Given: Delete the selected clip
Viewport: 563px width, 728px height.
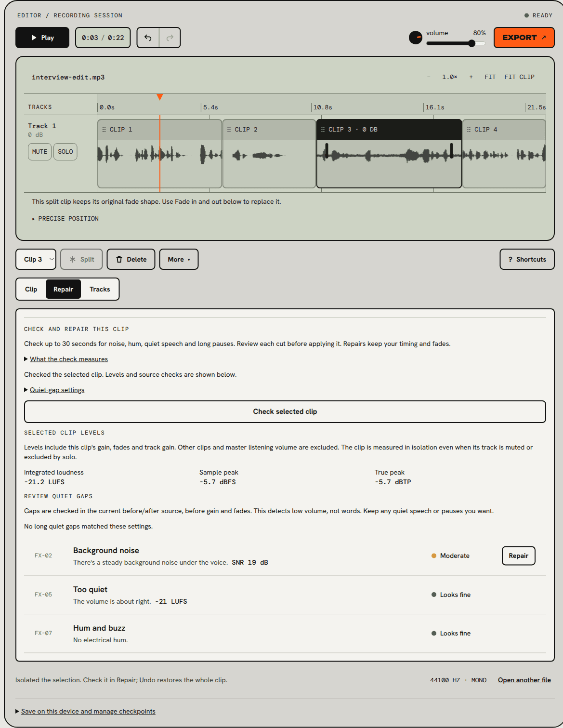Looking at the screenshot, I should pos(131,259).
